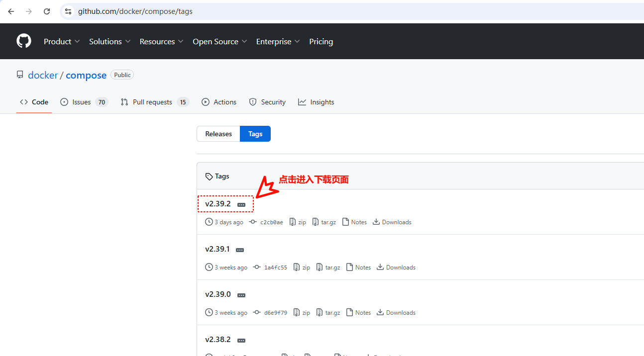Image resolution: width=644 pixels, height=356 pixels.
Task: Open Downloads for v2.39.2
Action: coord(392,222)
